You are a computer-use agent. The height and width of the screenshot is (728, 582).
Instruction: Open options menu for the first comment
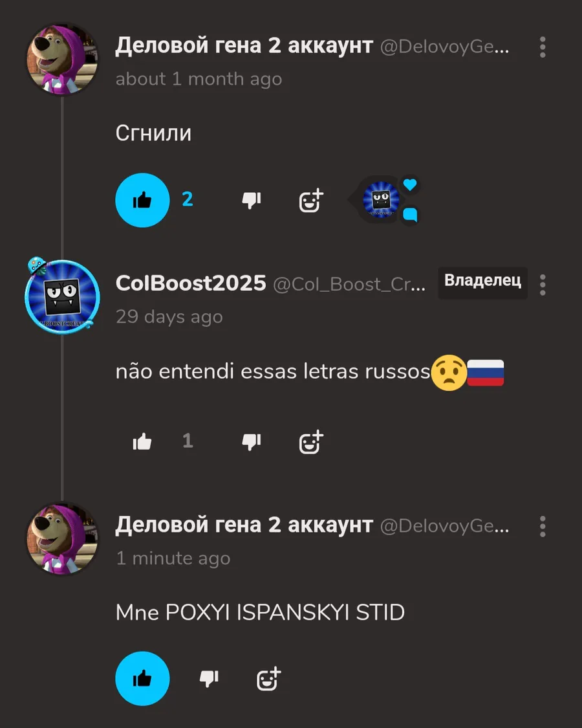point(542,47)
